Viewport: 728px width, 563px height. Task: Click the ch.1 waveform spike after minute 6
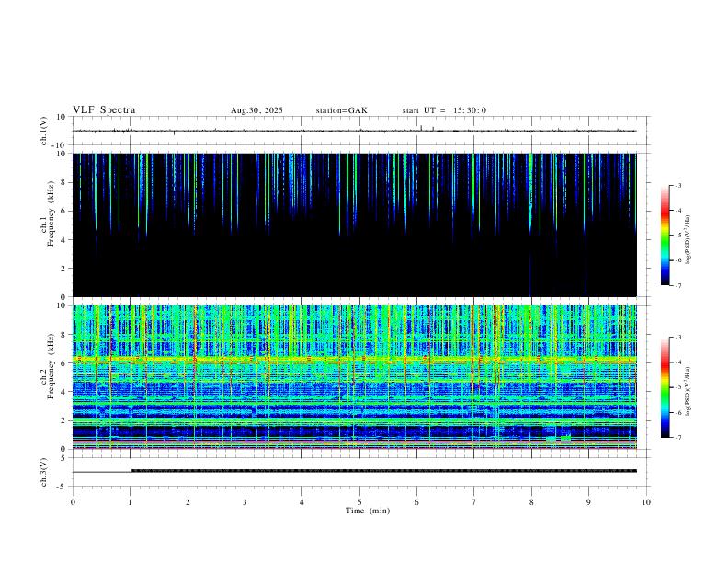coord(421,128)
